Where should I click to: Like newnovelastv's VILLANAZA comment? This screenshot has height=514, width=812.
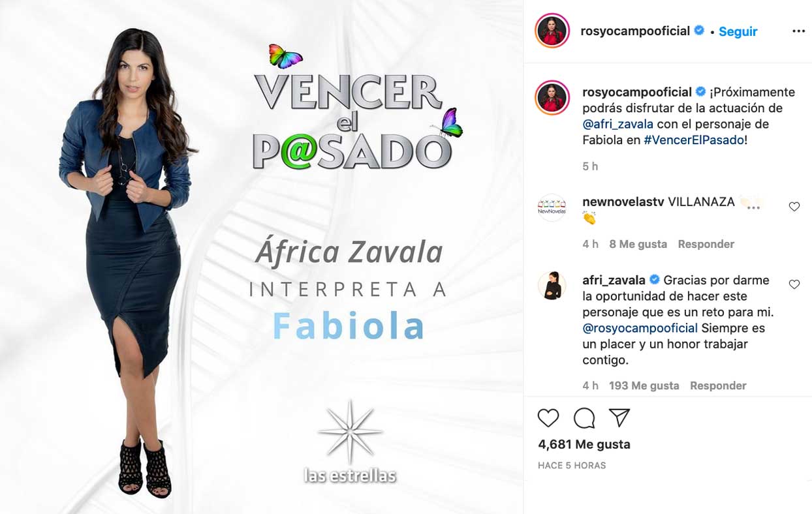[x=794, y=207]
